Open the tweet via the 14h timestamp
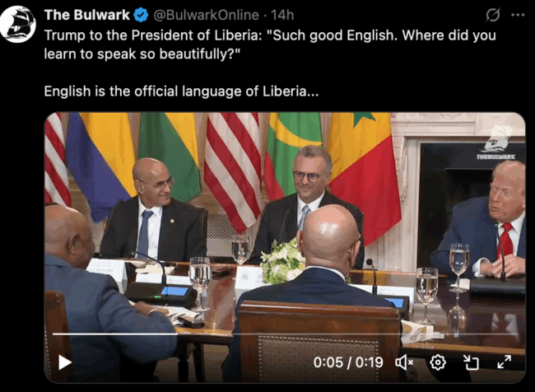Viewport: 535px width, 392px height. [x=282, y=15]
